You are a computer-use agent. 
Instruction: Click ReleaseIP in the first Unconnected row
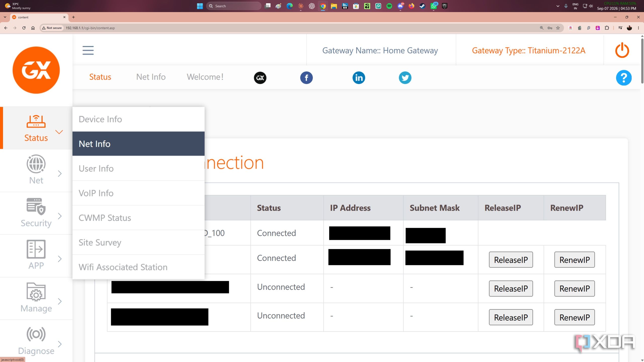tap(511, 289)
